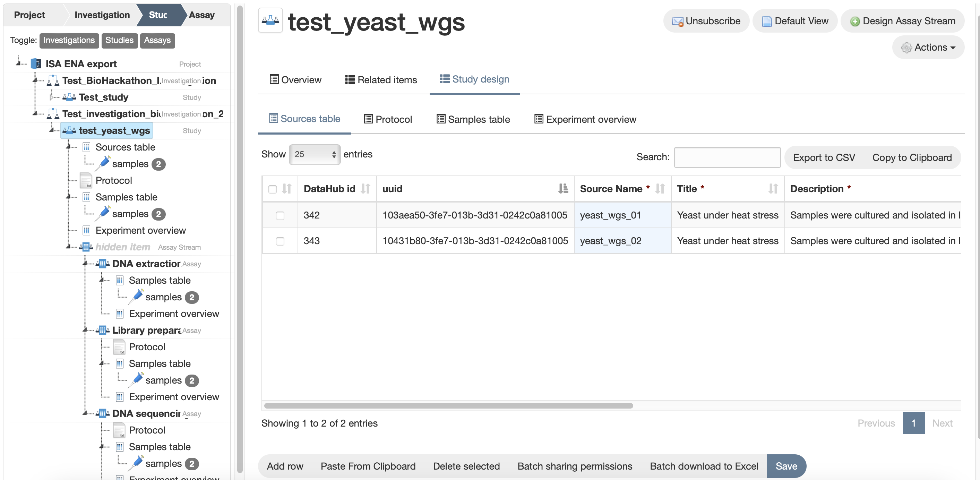Open the Protocol sub-tab
The height and width of the screenshot is (480, 980).
[x=388, y=119]
